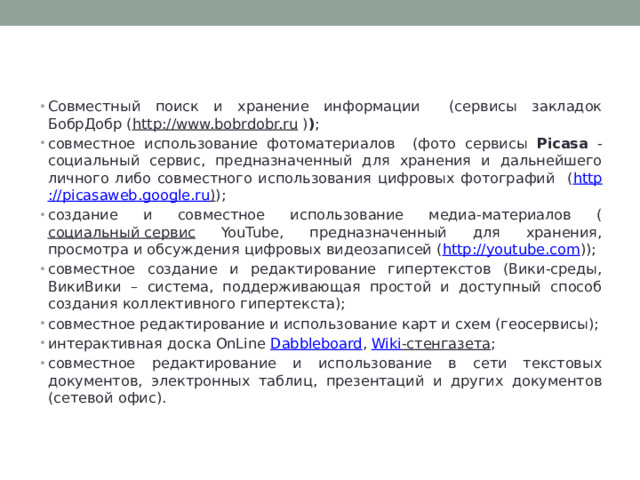Click the word 'БобрДобр'
Screen dimensions: 640x480
(85, 124)
